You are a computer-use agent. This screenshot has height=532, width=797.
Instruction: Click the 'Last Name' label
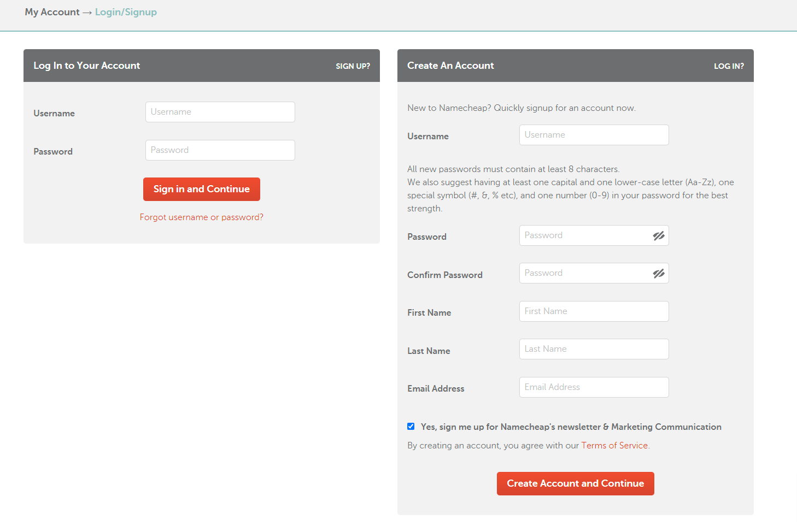(x=429, y=351)
